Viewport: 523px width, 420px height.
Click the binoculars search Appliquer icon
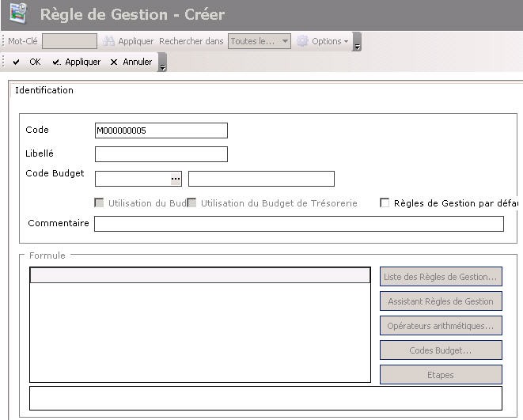(109, 41)
